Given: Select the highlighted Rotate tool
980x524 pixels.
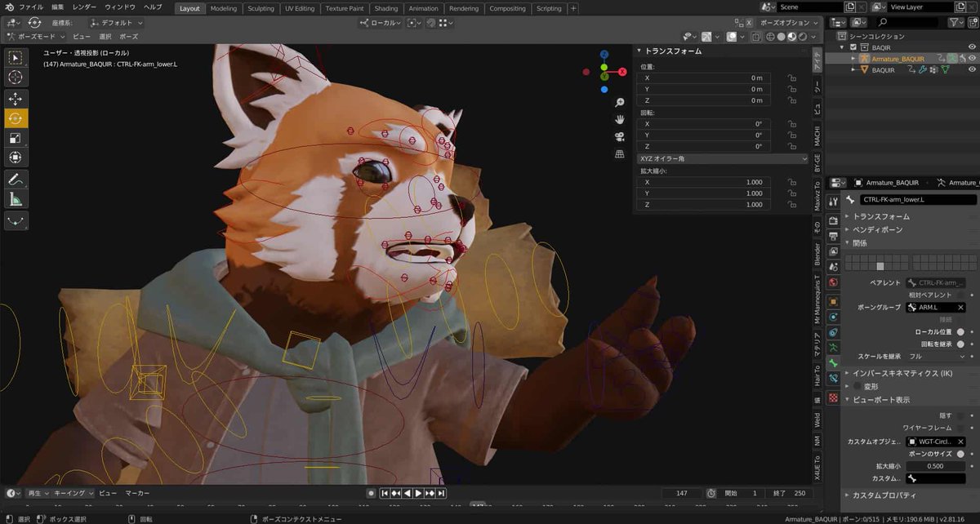Looking at the screenshot, I should (x=16, y=118).
